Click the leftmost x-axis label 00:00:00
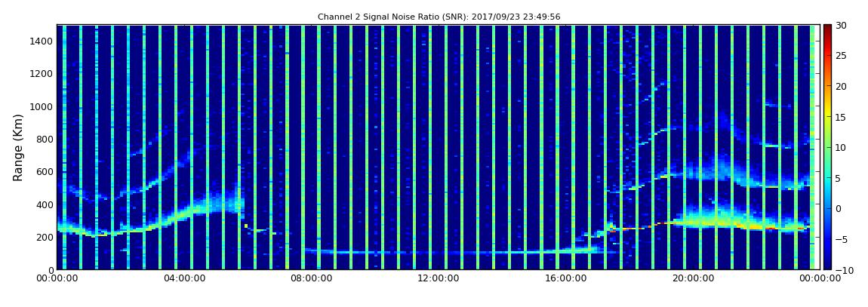The height and width of the screenshot is (307, 868). point(57,278)
